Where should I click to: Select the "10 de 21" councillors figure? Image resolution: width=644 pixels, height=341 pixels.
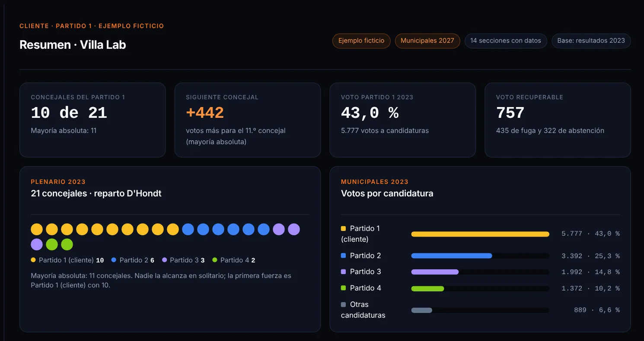[x=69, y=113]
